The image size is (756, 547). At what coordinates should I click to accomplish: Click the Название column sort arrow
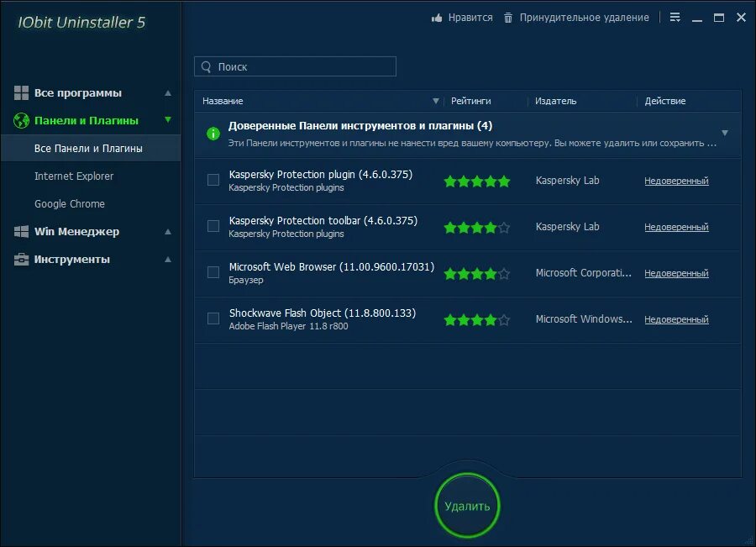coord(435,101)
